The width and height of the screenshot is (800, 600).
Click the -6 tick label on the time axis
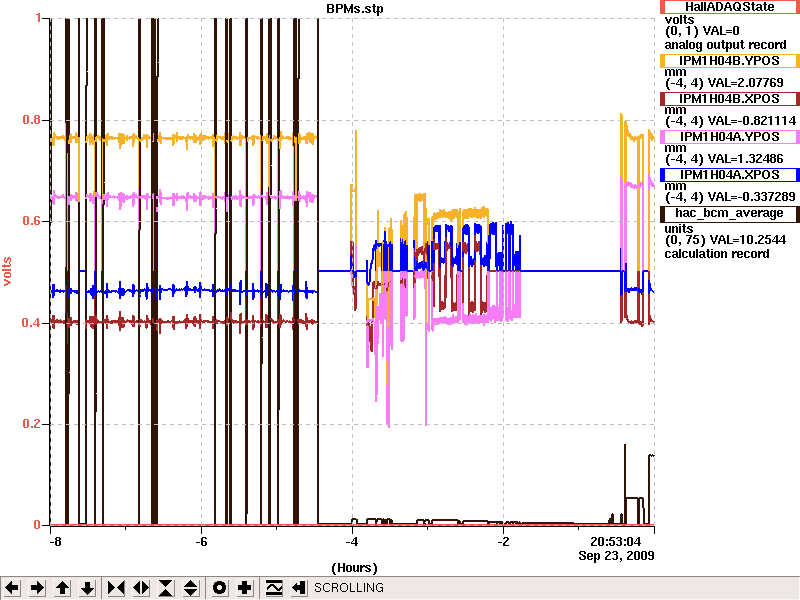[x=202, y=542]
